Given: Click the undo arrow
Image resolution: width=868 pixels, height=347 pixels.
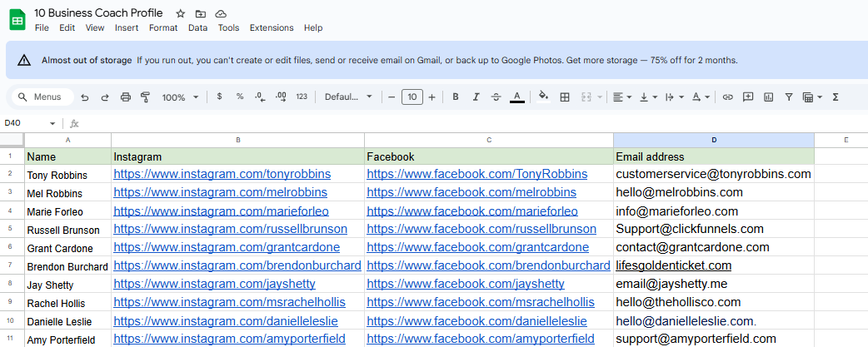Looking at the screenshot, I should 85,97.
